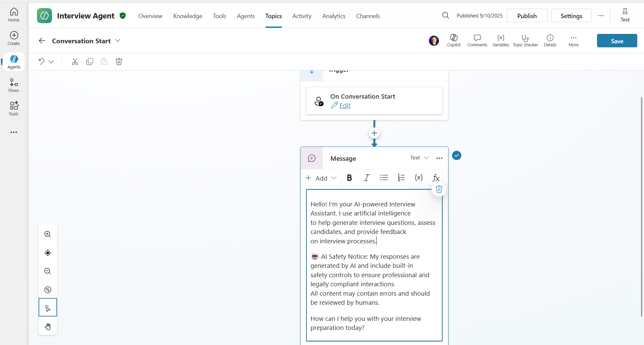Zoom in on the authoring canvas

(47, 234)
